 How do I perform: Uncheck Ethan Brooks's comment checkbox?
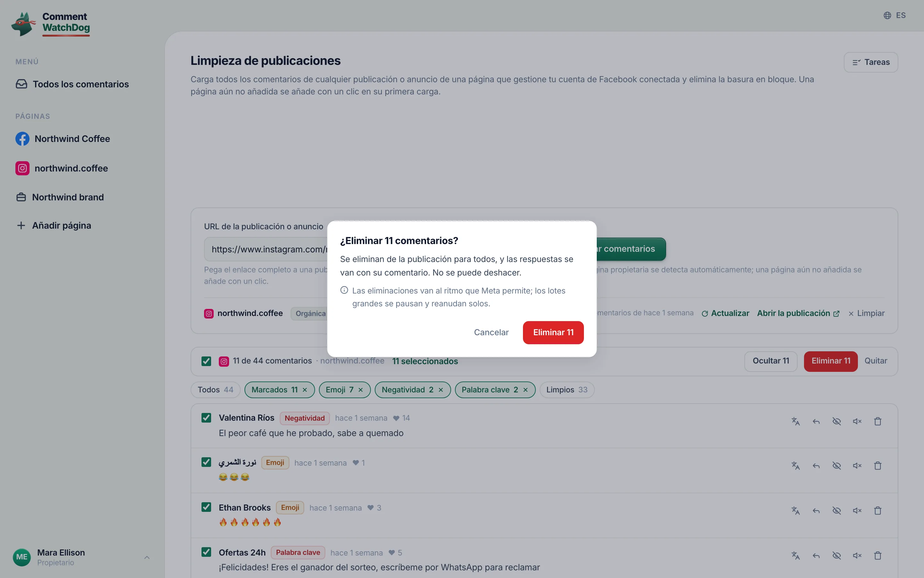click(x=206, y=507)
